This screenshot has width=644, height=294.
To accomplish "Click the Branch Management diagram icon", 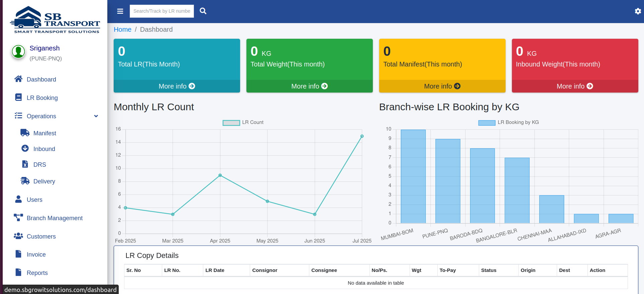I will click(x=18, y=217).
